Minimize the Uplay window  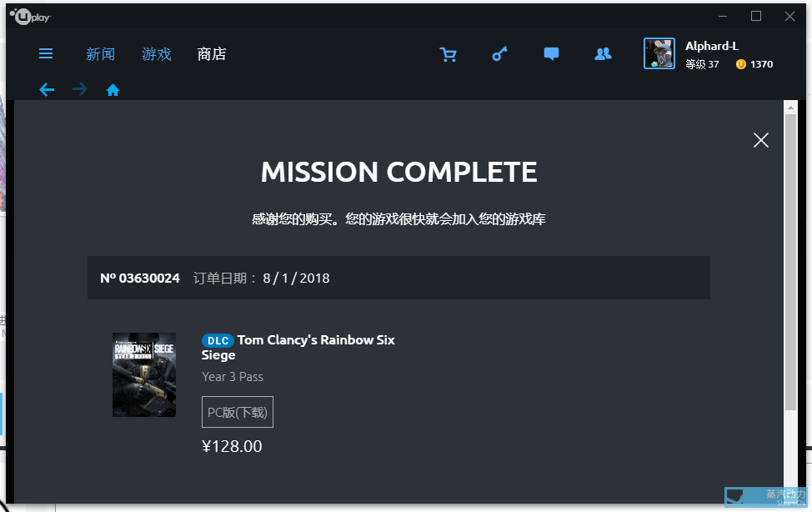723,16
